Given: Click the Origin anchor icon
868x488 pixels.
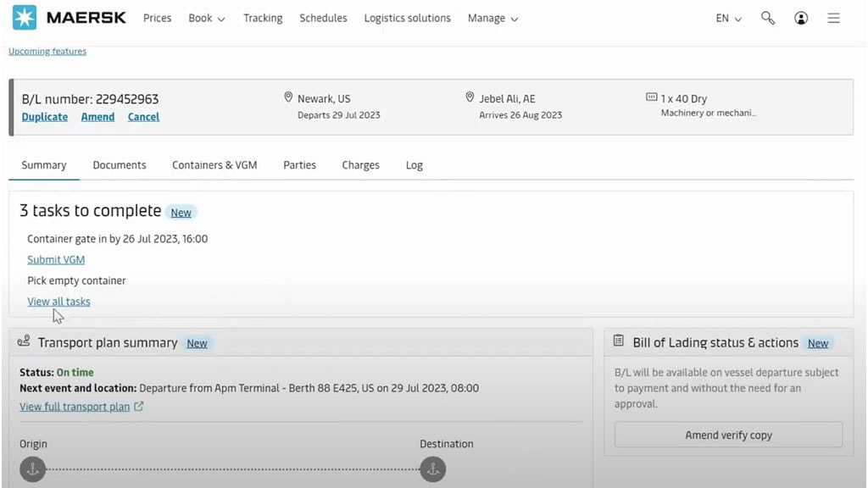Looking at the screenshot, I should pyautogui.click(x=32, y=469).
